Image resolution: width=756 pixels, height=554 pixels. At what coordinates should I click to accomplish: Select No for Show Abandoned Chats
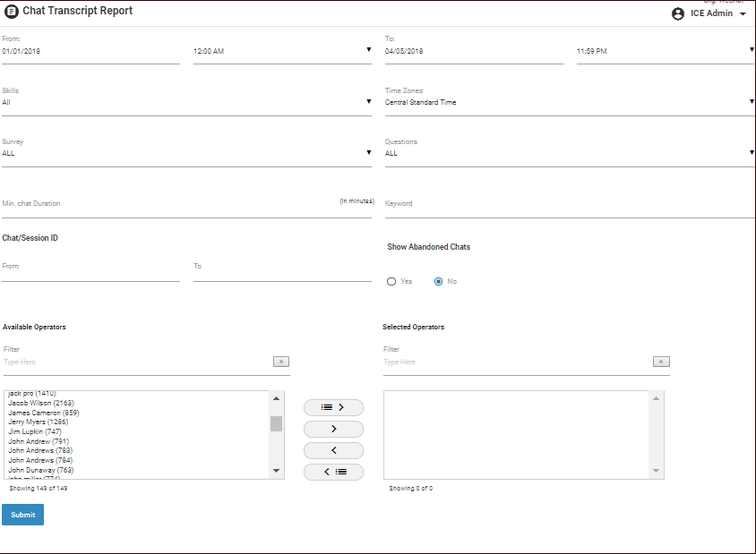tap(438, 281)
